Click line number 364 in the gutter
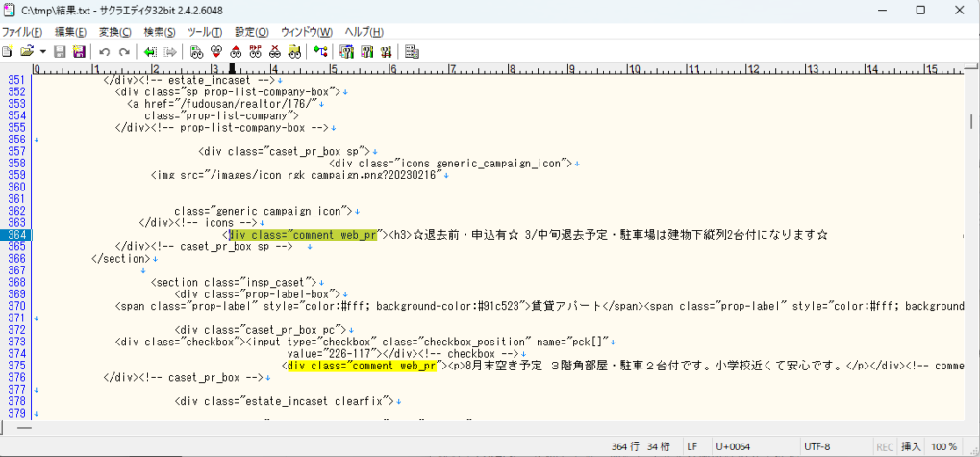This screenshot has height=457, width=980. pos(16,235)
